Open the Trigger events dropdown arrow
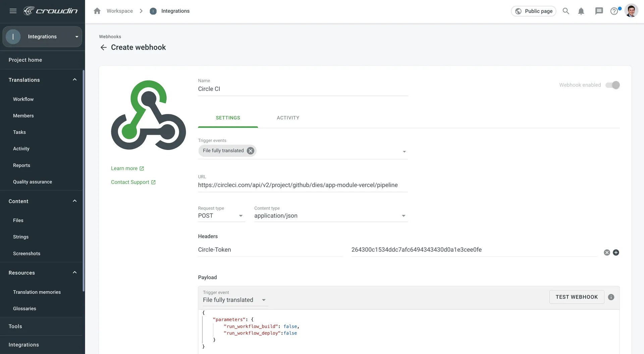Screen dimensions: 644x354 tap(404, 152)
